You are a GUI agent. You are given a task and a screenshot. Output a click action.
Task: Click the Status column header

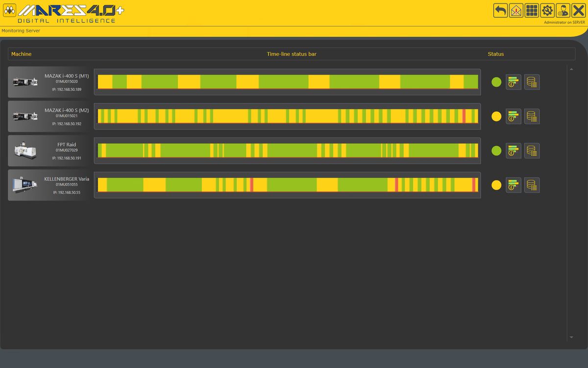[496, 54]
